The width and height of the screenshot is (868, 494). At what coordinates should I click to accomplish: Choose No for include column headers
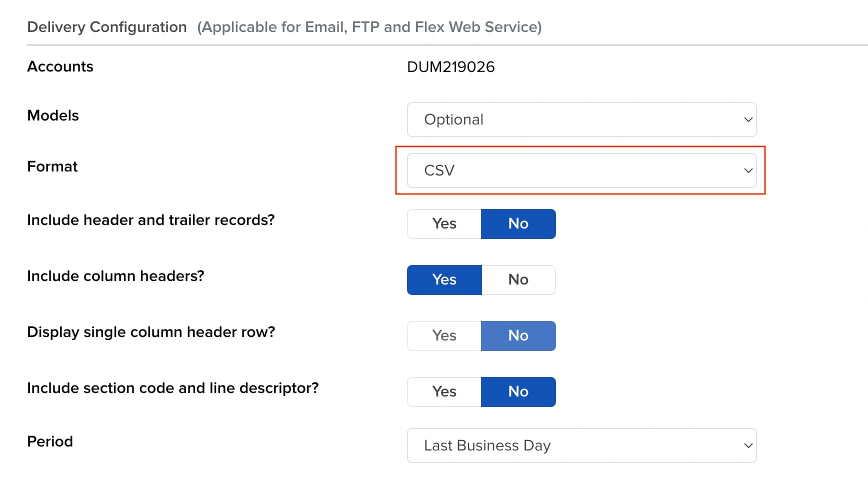click(518, 279)
